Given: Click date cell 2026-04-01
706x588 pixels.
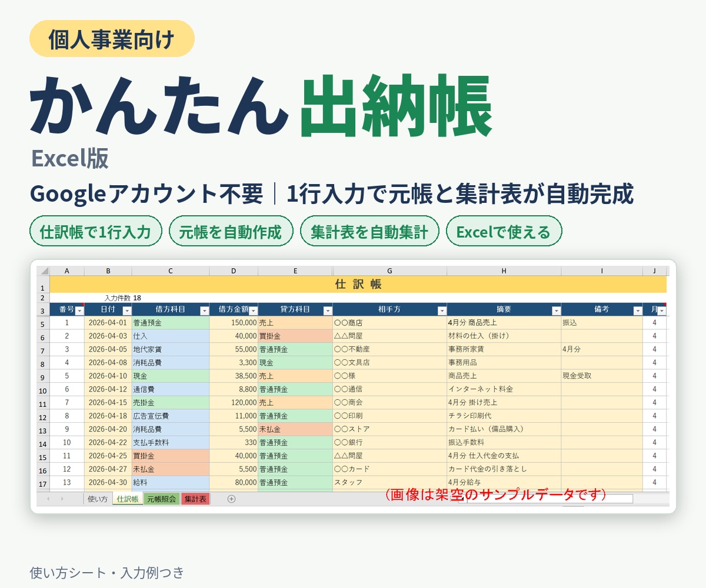Looking at the screenshot, I should pyautogui.click(x=108, y=323).
